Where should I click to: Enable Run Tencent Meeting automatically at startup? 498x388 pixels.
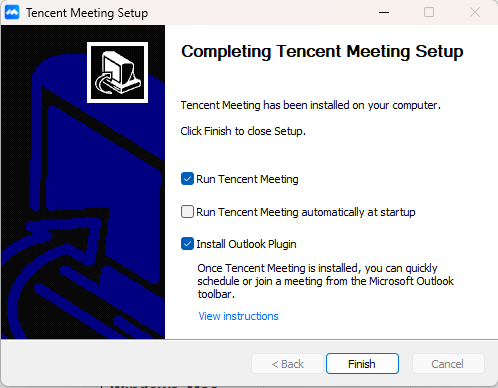187,212
